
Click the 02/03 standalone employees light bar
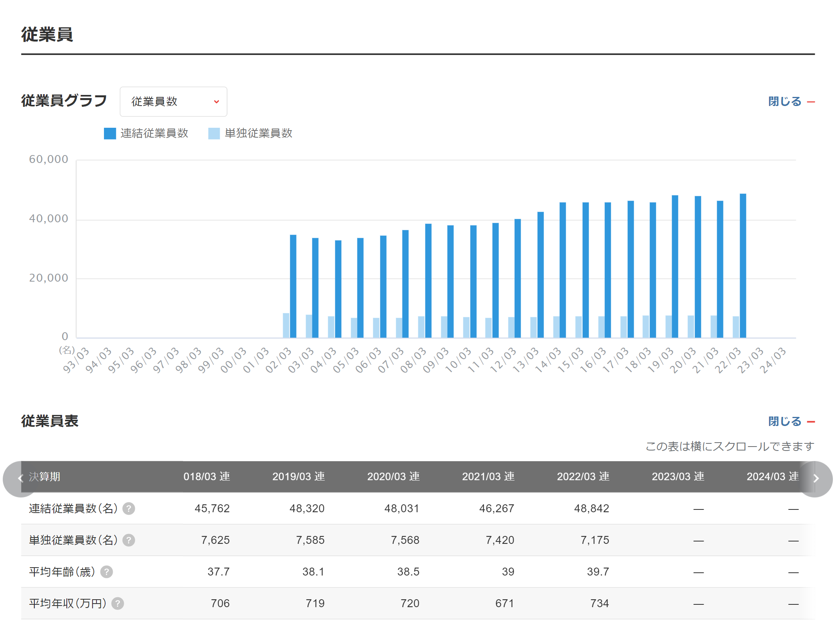tap(286, 326)
